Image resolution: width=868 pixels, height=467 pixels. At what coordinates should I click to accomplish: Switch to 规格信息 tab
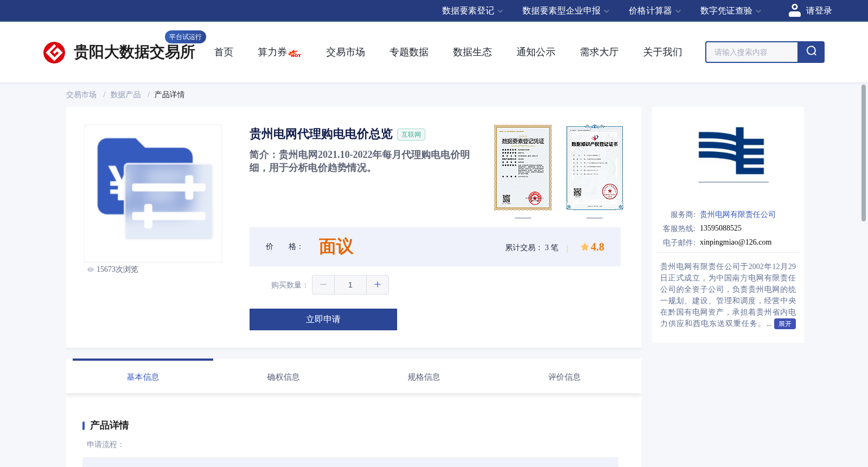click(424, 377)
